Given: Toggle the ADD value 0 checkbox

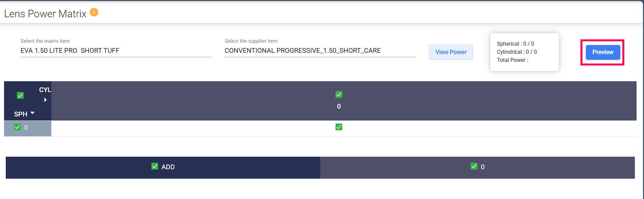Looking at the screenshot, I should click(474, 166).
